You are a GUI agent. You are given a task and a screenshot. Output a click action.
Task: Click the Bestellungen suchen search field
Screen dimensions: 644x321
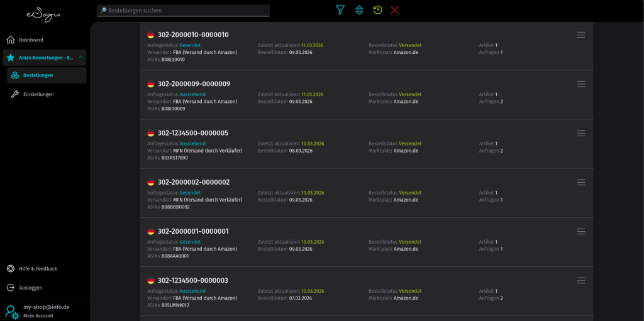tap(184, 11)
